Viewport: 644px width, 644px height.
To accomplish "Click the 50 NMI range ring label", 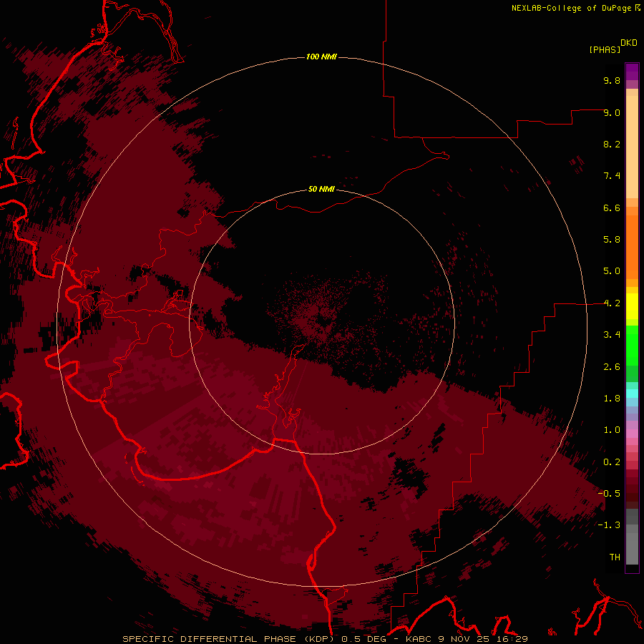I will pyautogui.click(x=321, y=189).
